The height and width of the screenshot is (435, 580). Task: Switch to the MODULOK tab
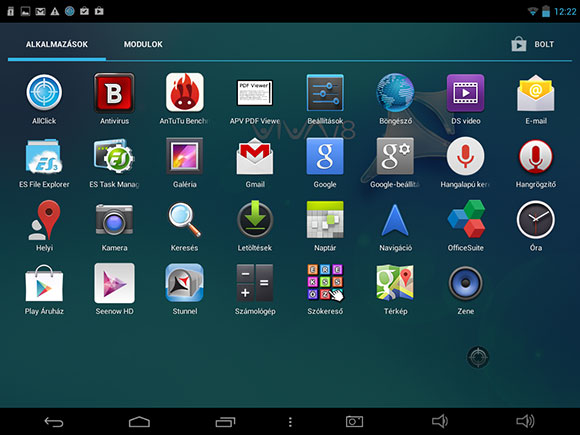[143, 44]
